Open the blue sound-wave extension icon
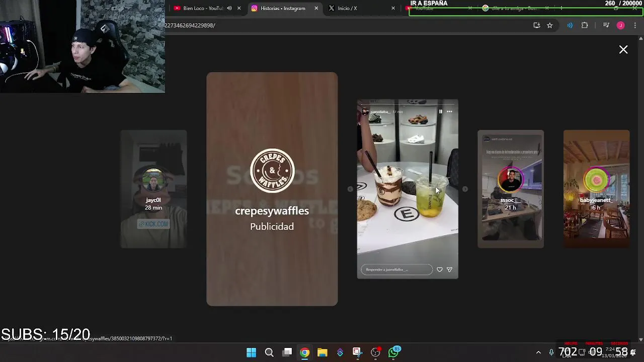Image resolution: width=644 pixels, height=362 pixels. point(570,25)
